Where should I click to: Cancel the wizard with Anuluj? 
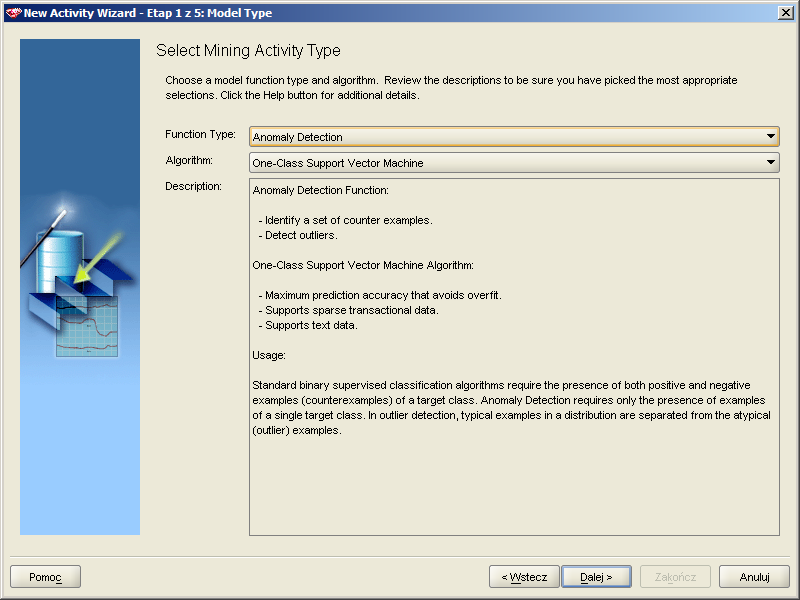pos(754,577)
